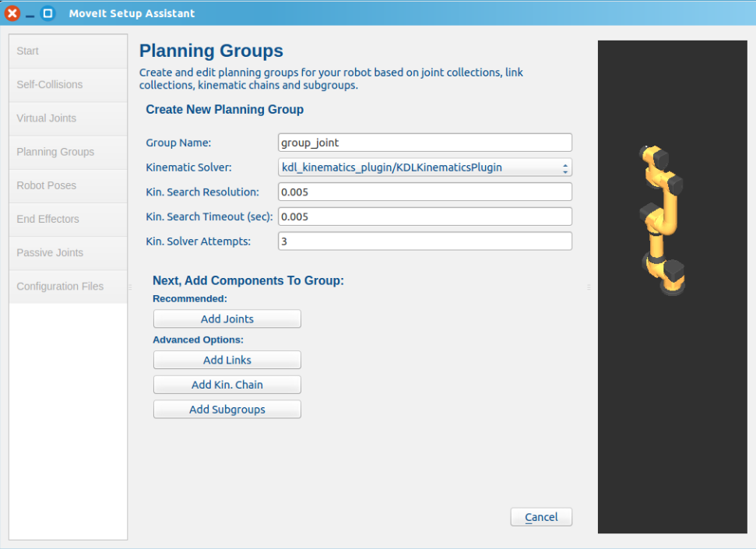Open Passive Joints page
This screenshot has height=549, width=756.
pos(68,253)
